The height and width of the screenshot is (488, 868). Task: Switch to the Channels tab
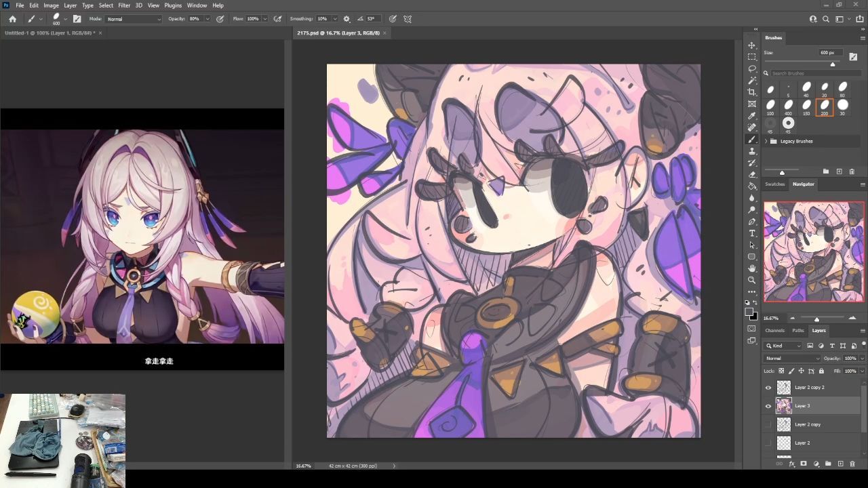coord(774,331)
